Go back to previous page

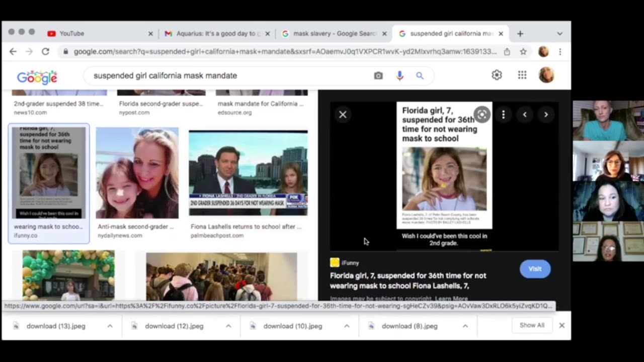[13, 51]
